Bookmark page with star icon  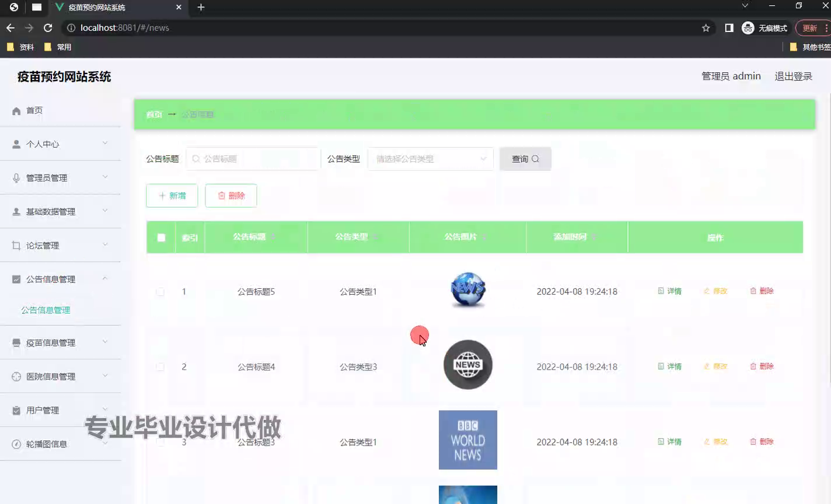coord(706,28)
